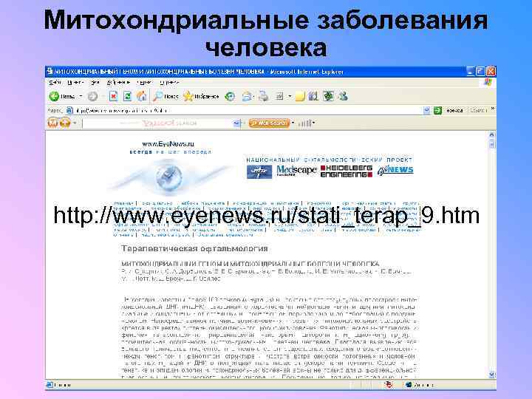
Task: Refresh the page with green arrows icon
Action: point(127,96)
